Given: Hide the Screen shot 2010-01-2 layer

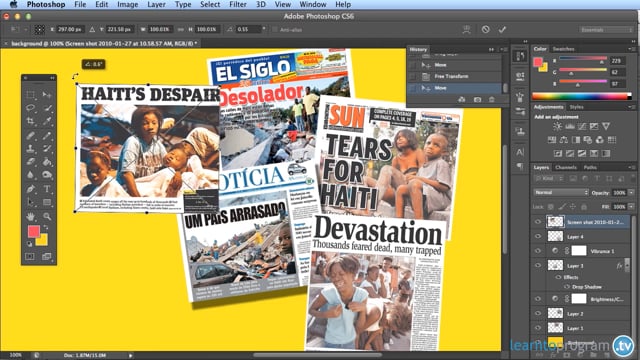Looking at the screenshot, I should 538,222.
